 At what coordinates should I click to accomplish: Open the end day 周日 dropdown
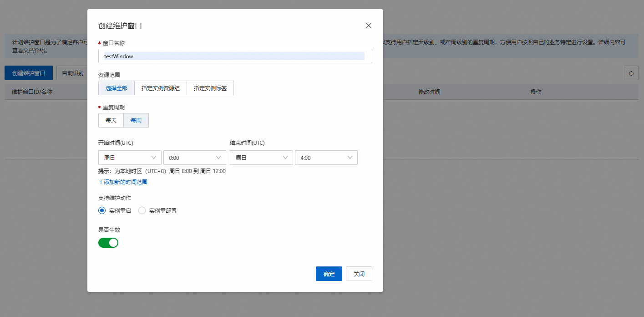click(x=261, y=158)
